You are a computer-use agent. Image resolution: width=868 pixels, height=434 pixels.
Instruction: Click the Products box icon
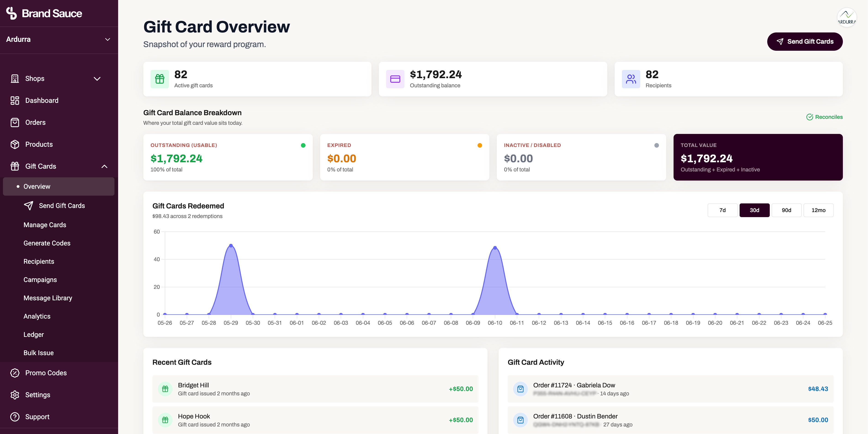[15, 144]
